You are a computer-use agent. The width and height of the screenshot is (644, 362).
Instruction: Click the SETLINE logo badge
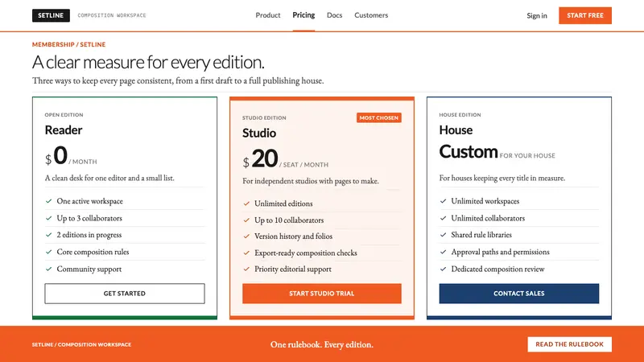pos(51,15)
